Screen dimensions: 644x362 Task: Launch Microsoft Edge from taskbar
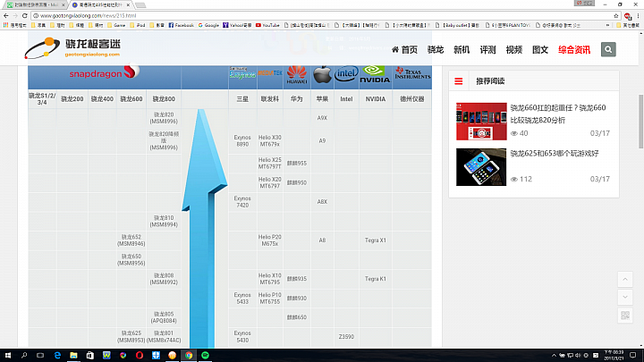[x=57, y=356]
